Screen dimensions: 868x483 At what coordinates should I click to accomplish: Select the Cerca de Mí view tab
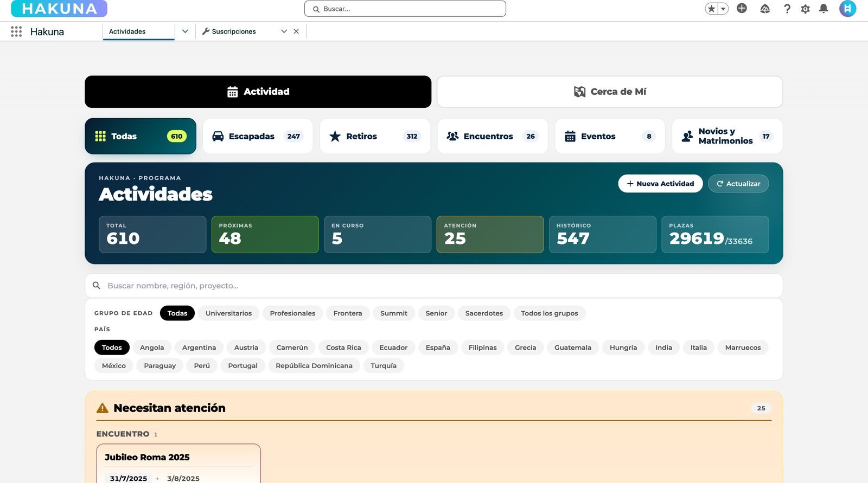click(x=610, y=92)
